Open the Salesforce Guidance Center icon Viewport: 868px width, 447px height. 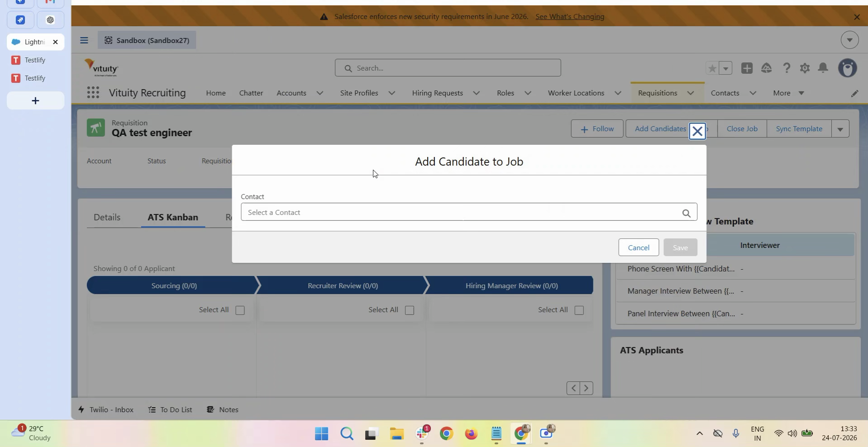click(766, 68)
